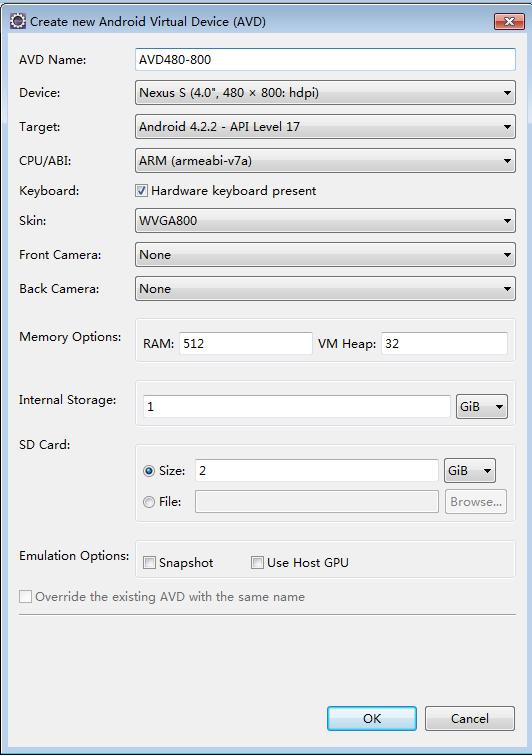The image size is (532, 756).
Task: Select the SD Card File radio button
Action: click(149, 502)
